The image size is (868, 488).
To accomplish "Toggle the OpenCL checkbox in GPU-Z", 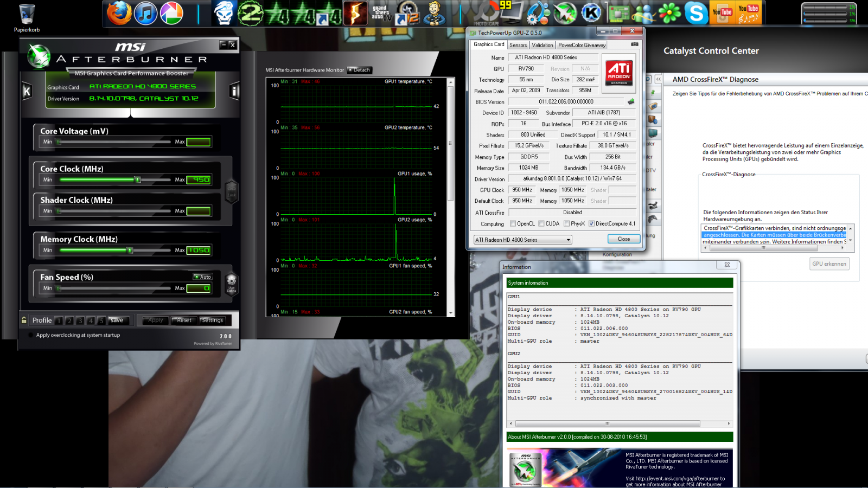I will 513,223.
